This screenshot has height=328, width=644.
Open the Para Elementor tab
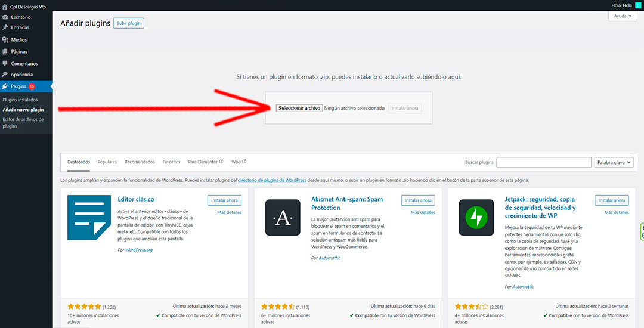(x=205, y=162)
